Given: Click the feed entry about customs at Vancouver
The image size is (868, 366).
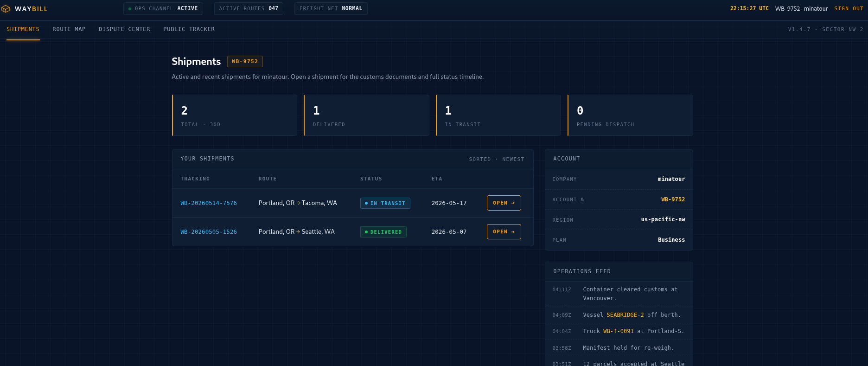Looking at the screenshot, I should (x=619, y=294).
